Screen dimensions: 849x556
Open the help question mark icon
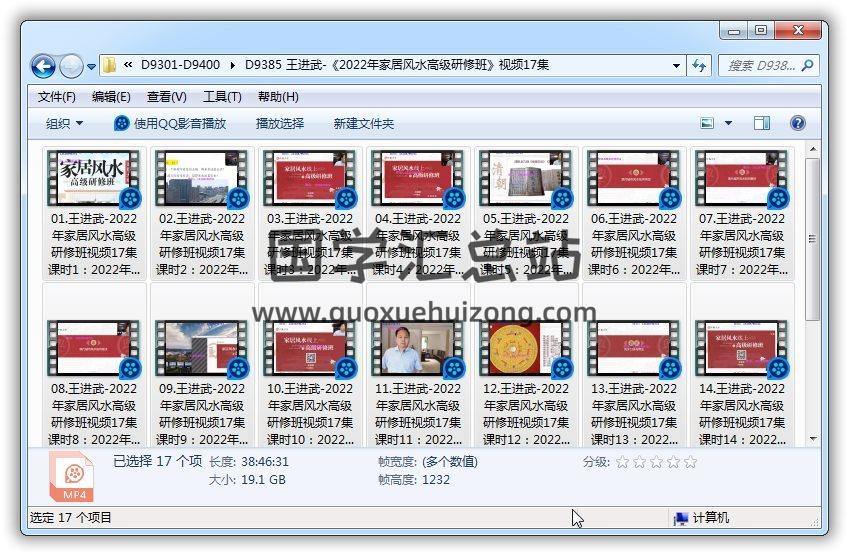[797, 123]
